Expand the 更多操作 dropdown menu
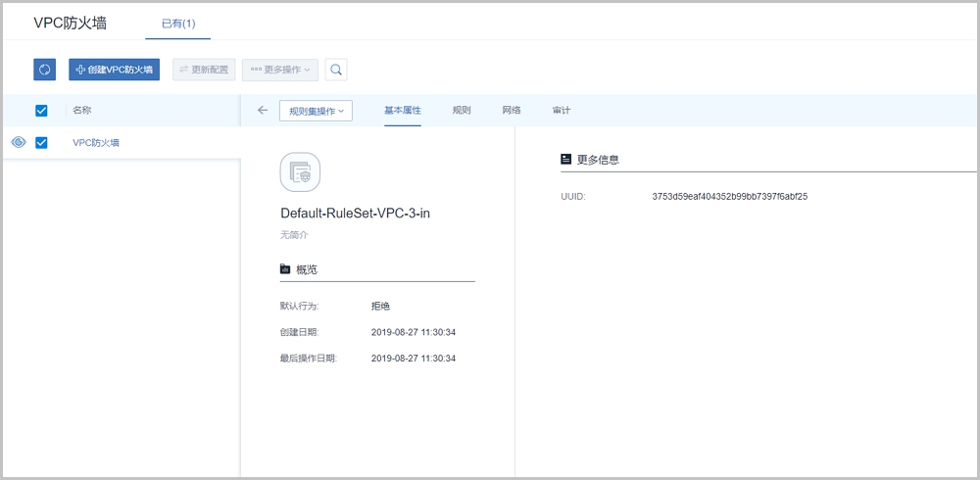The image size is (980, 480). tap(280, 70)
